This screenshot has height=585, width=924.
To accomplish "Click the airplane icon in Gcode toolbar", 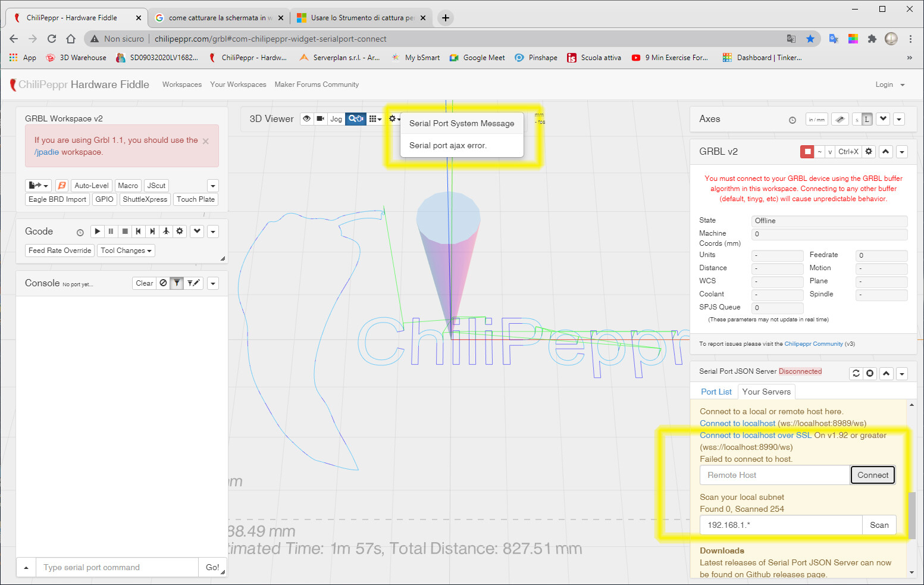I will tap(166, 231).
